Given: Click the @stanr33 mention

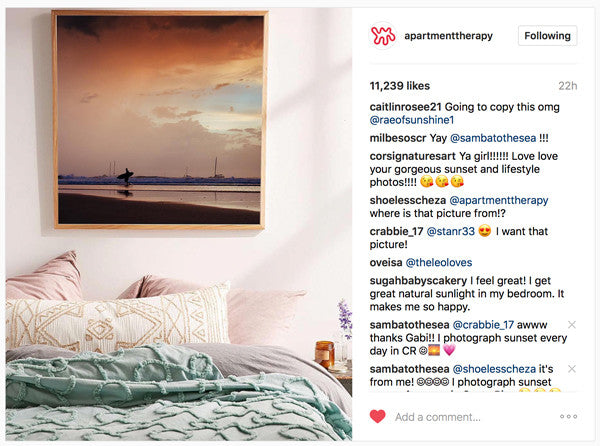Looking at the screenshot, I should pos(450,231).
